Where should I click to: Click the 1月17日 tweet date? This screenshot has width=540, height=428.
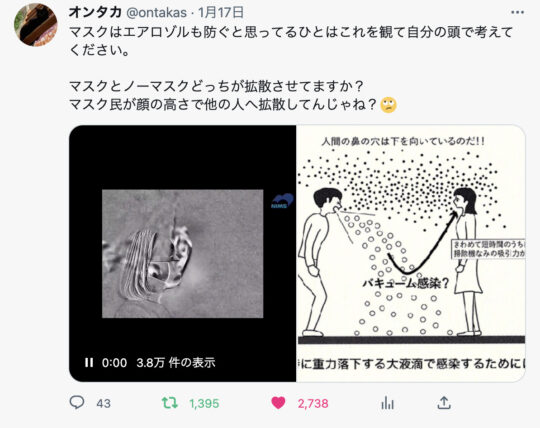[x=221, y=12]
